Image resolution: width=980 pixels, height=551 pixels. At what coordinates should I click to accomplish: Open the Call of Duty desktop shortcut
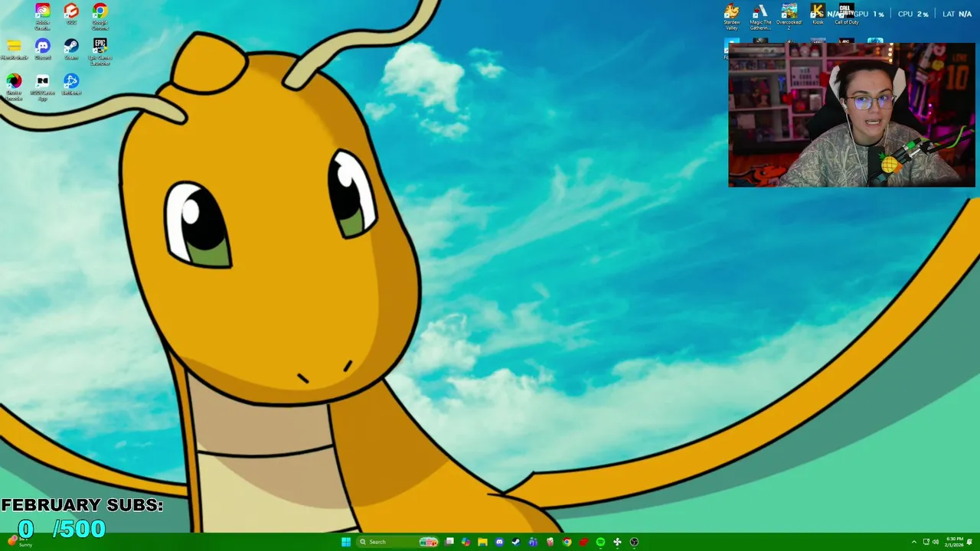846,15
